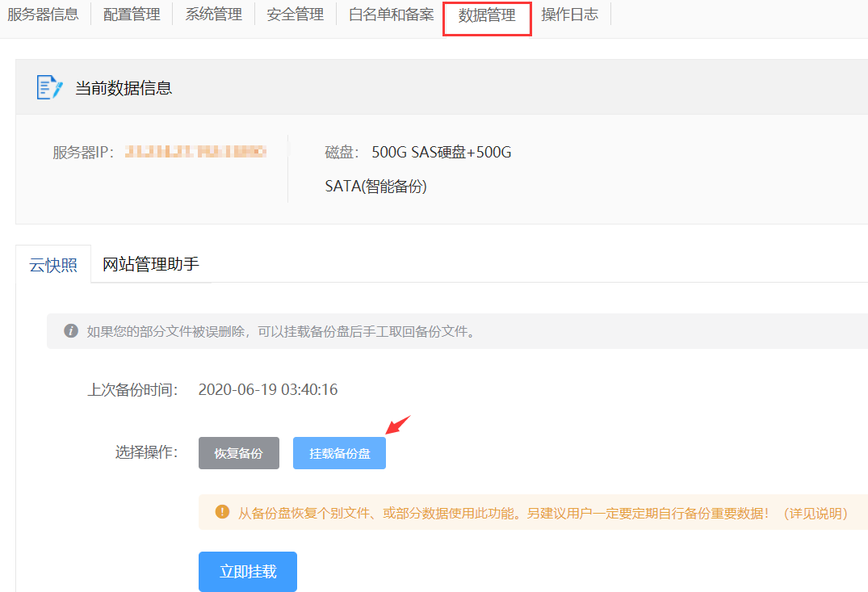The width and height of the screenshot is (868, 592).
Task: Open the 详见说明 link
Action: tap(816, 513)
